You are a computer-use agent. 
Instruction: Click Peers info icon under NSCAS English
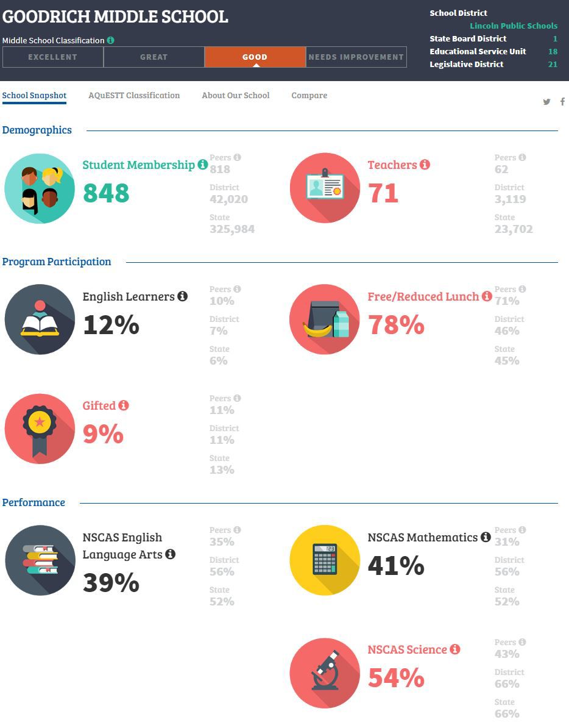click(x=237, y=530)
